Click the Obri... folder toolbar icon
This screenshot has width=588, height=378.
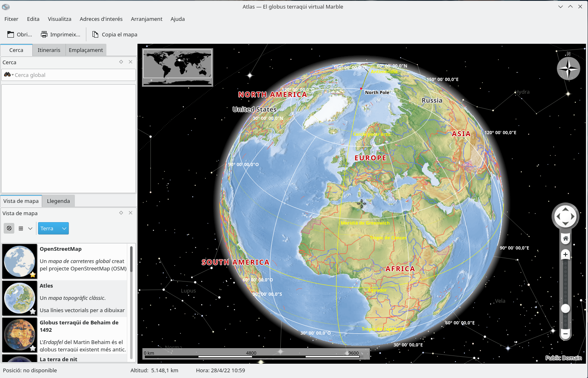[x=11, y=34]
